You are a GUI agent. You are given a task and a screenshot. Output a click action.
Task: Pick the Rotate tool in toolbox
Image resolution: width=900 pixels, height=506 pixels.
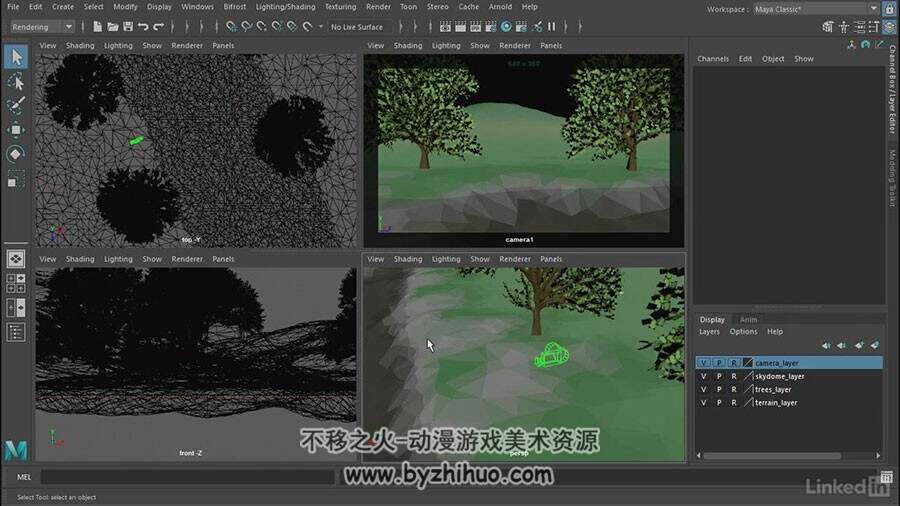(15, 154)
